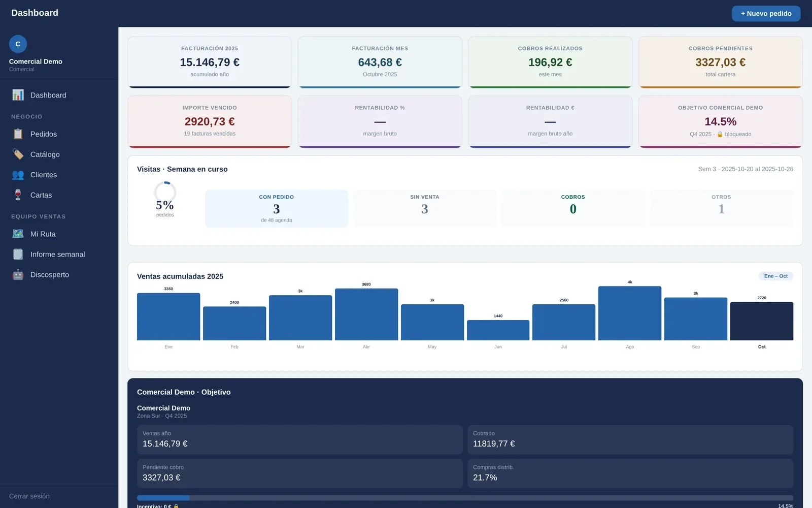The image size is (812, 508).
Task: Click the Cobros pendientes card
Action: pos(721,62)
